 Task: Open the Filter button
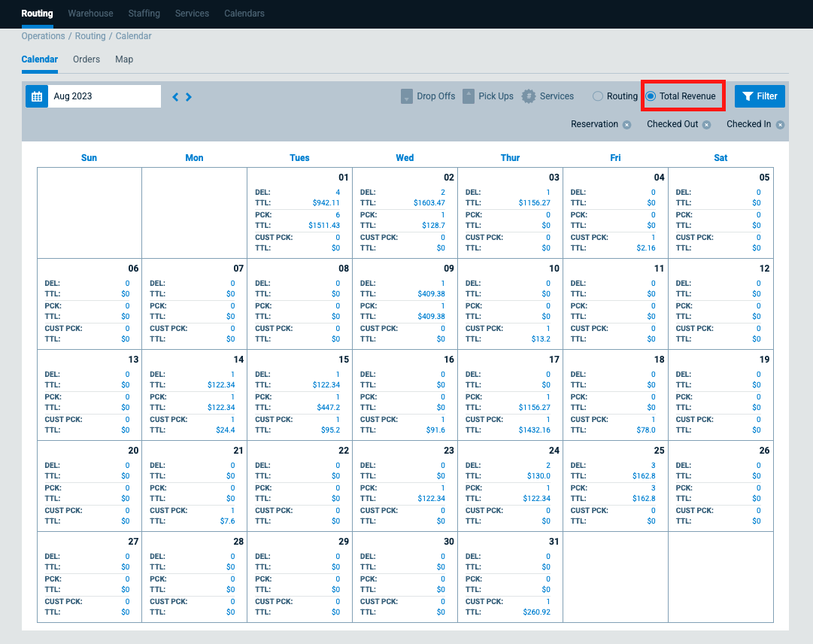(x=760, y=96)
